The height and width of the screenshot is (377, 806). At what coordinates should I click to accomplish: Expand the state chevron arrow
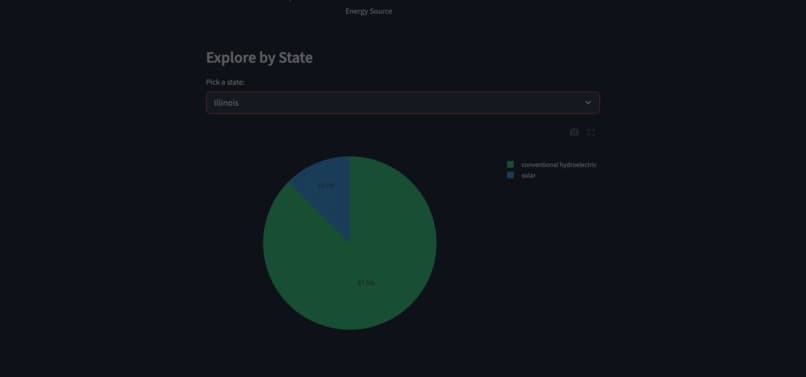pyautogui.click(x=588, y=102)
